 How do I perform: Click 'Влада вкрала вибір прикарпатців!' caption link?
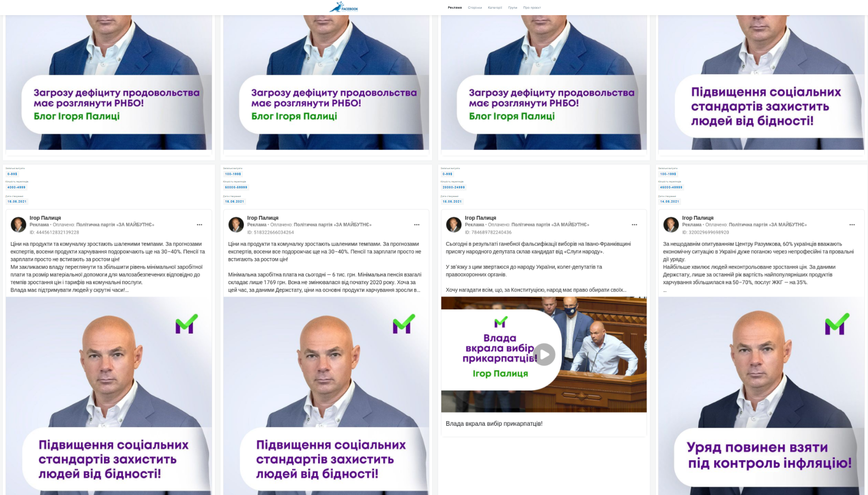tap(494, 423)
